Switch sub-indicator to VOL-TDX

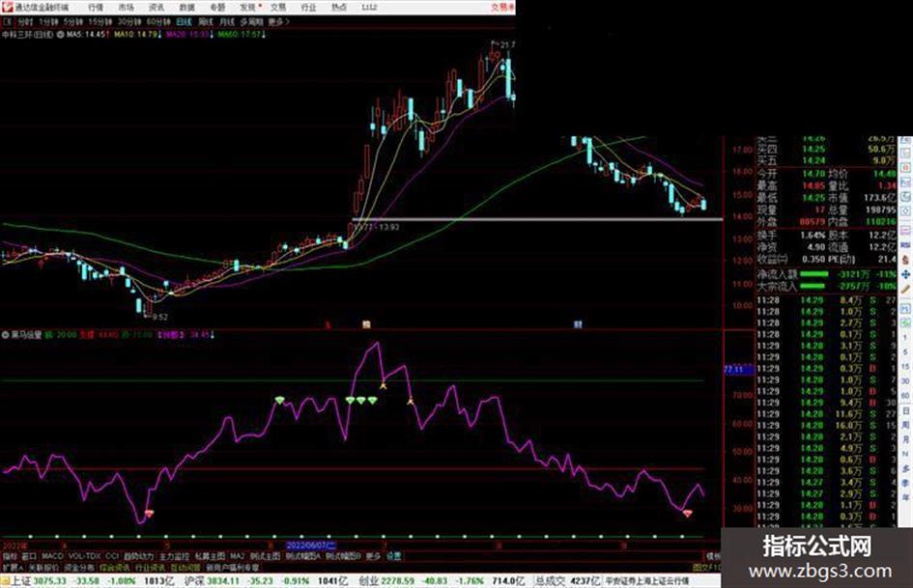84,556
